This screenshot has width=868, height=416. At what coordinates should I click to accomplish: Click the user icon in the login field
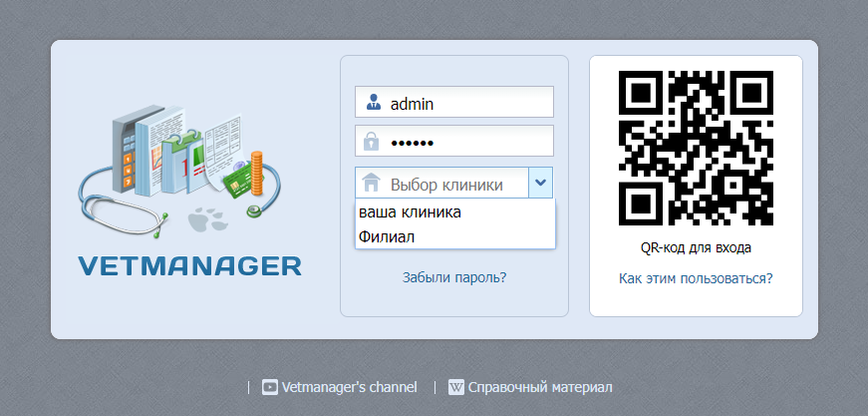374,103
